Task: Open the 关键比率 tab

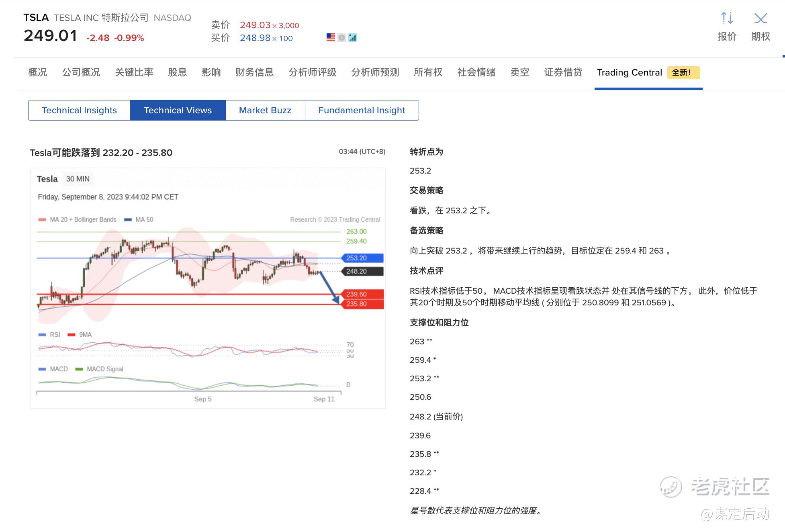Action: [x=134, y=72]
